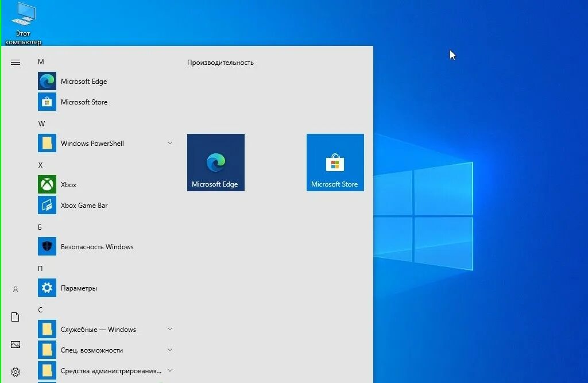The image size is (588, 383).
Task: Expand Служебные — Windows chevron
Action: (x=170, y=329)
